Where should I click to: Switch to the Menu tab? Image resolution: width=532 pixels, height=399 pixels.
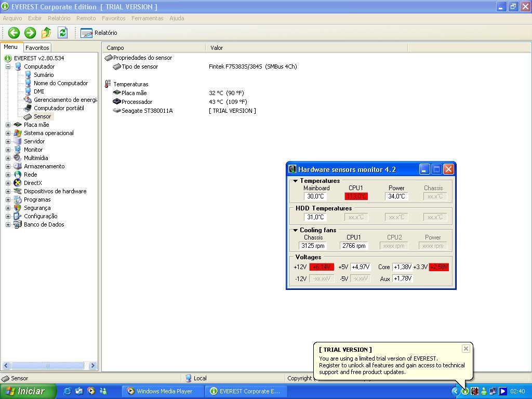(11, 47)
